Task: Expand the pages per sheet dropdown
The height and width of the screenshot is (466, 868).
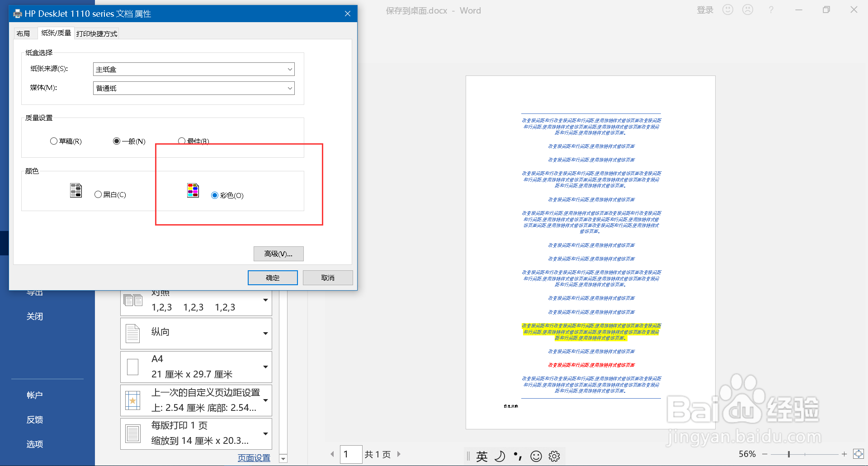Action: tap(266, 434)
